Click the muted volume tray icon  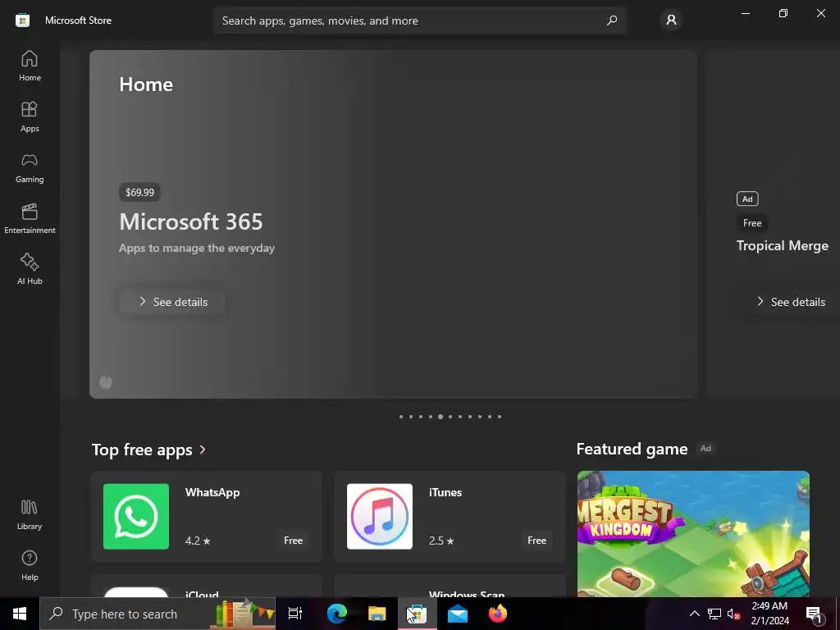click(x=733, y=614)
